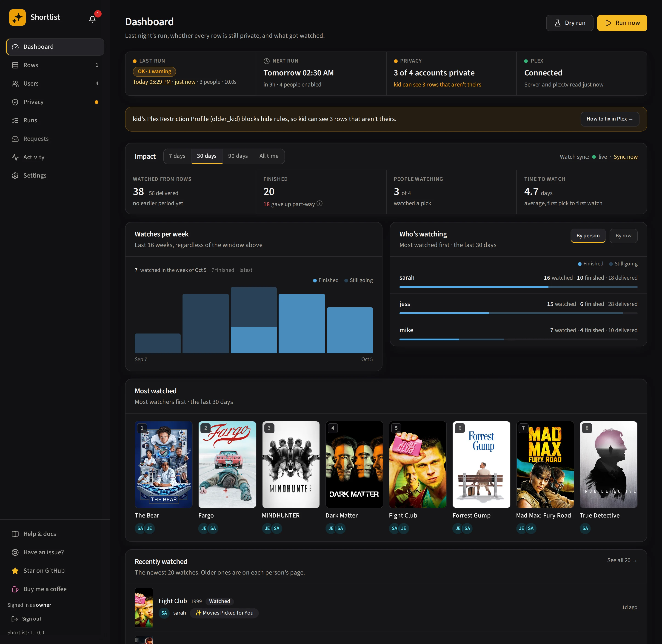Click the Sep 7 week bar in chart
Viewport: 662px width, 644px height.
coord(157,343)
